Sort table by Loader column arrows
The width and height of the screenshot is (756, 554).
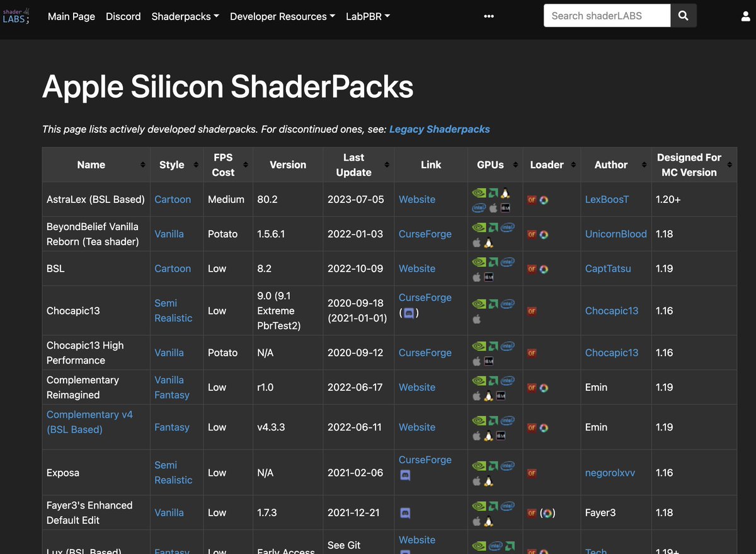[x=573, y=164]
